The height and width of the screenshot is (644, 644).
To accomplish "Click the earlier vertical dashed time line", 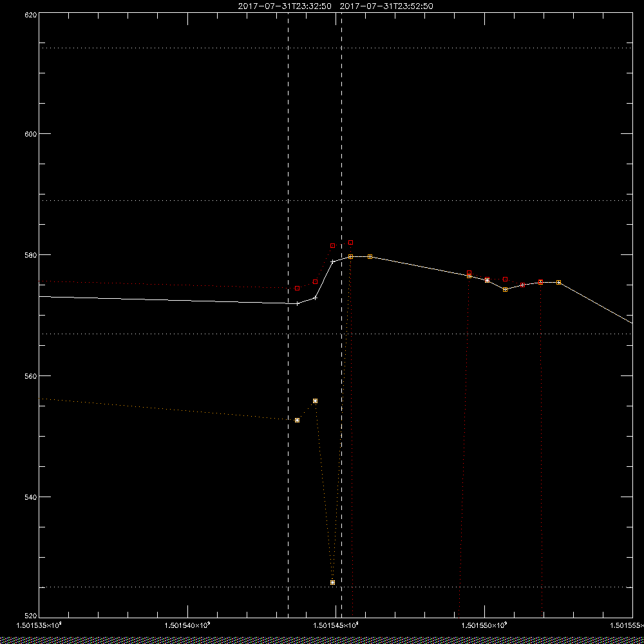I will coord(288,315).
